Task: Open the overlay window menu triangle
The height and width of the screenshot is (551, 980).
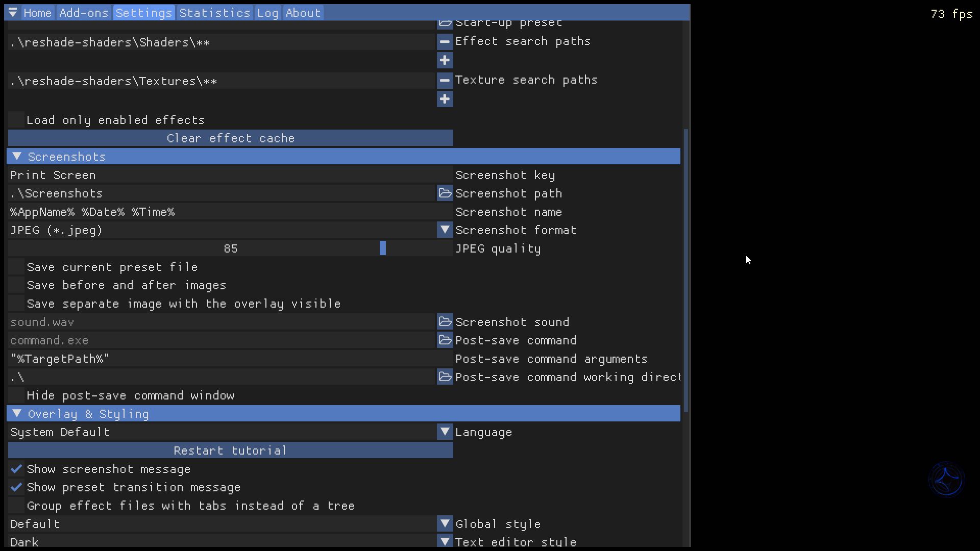Action: [13, 12]
